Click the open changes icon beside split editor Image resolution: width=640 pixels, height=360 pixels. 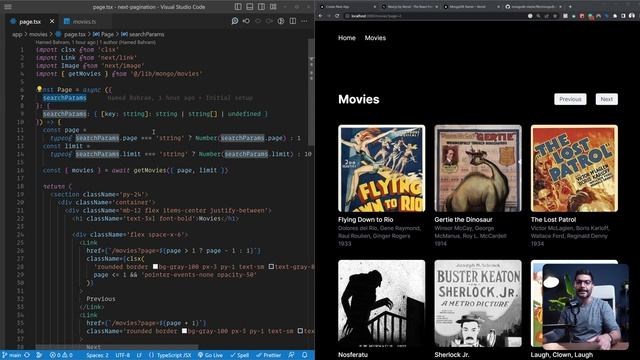281,21
